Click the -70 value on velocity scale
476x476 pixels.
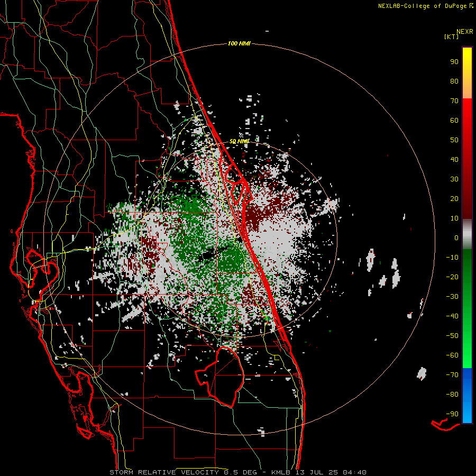coord(452,375)
